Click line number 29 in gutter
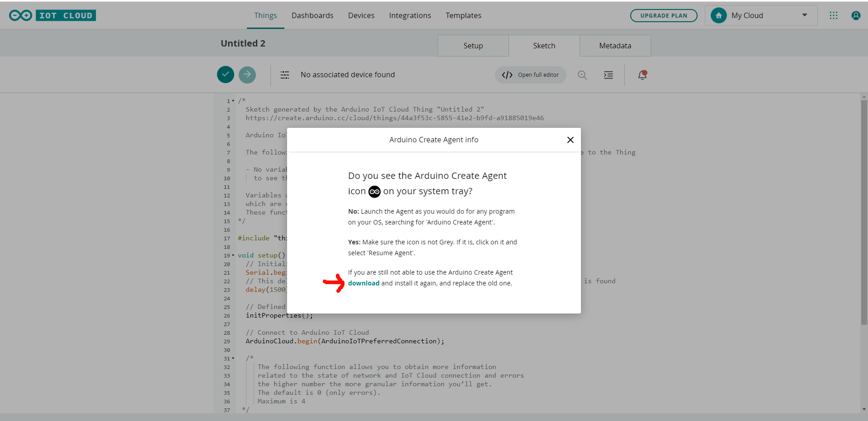Screen dimensions: 868x421 [227, 341]
